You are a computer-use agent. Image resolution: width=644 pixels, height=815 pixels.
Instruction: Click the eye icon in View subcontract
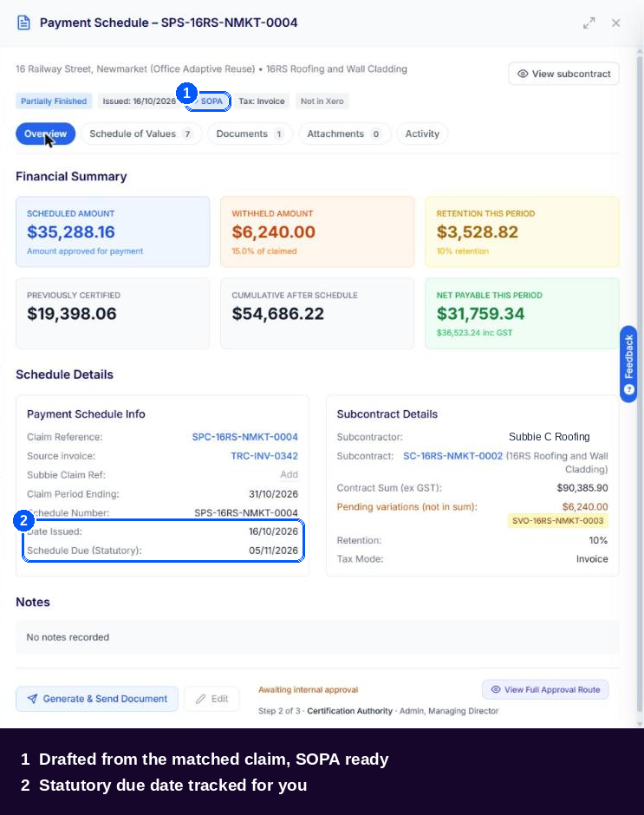[523, 74]
